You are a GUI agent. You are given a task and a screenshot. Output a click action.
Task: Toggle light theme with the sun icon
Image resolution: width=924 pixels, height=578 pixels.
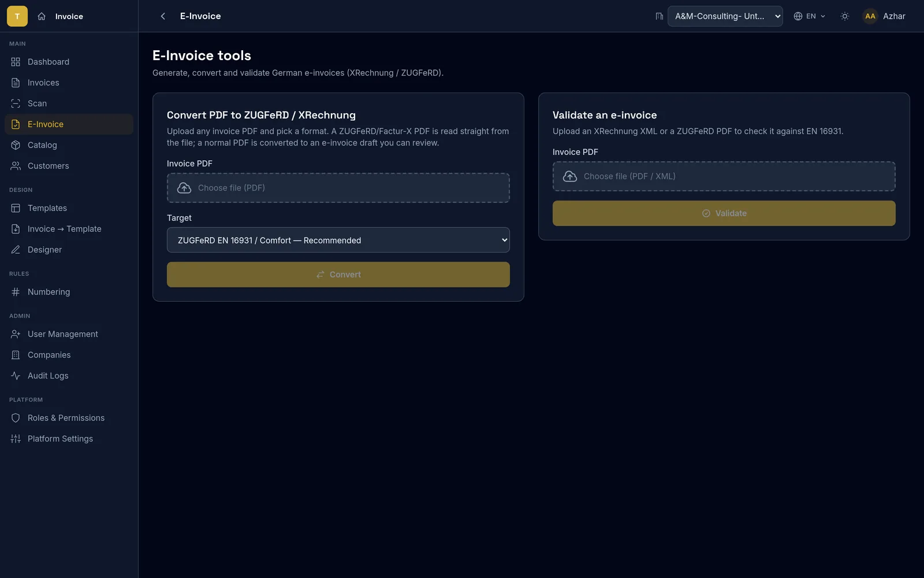845,16
